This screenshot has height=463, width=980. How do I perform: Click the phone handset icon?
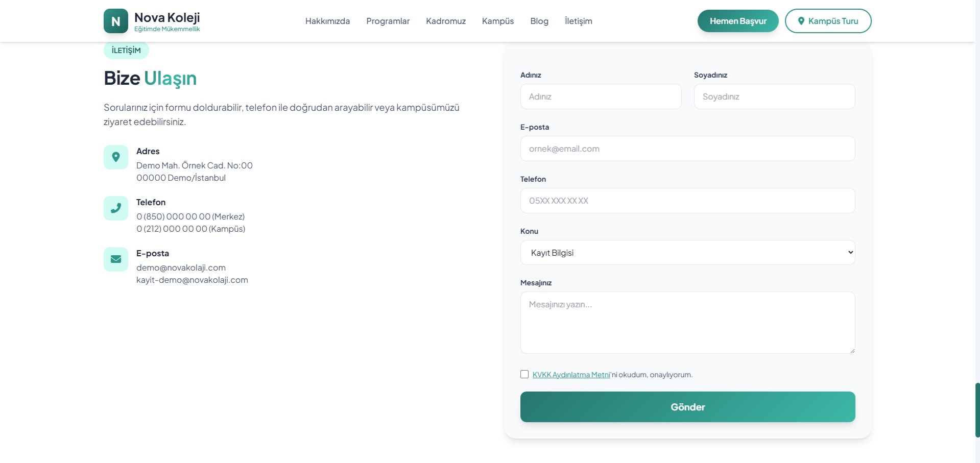(x=116, y=208)
